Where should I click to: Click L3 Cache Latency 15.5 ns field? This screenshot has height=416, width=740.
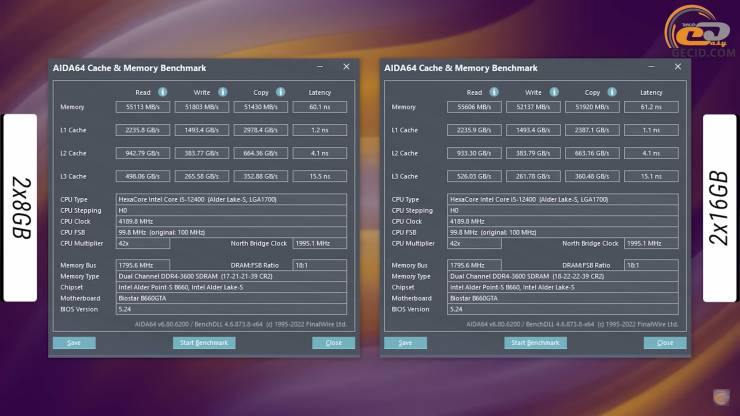(320, 176)
